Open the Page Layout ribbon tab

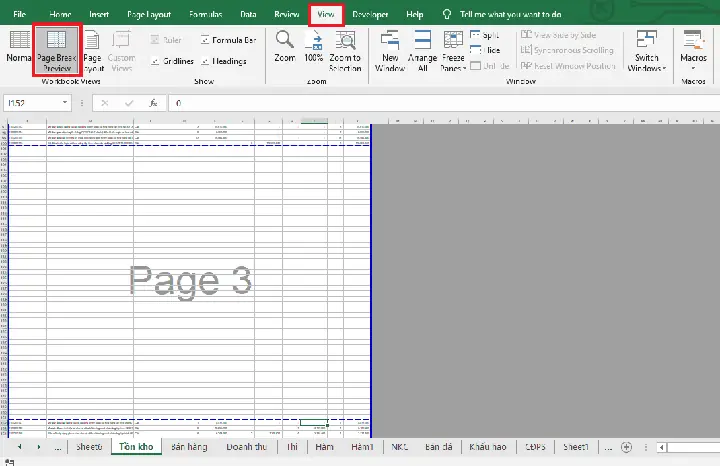tap(149, 14)
